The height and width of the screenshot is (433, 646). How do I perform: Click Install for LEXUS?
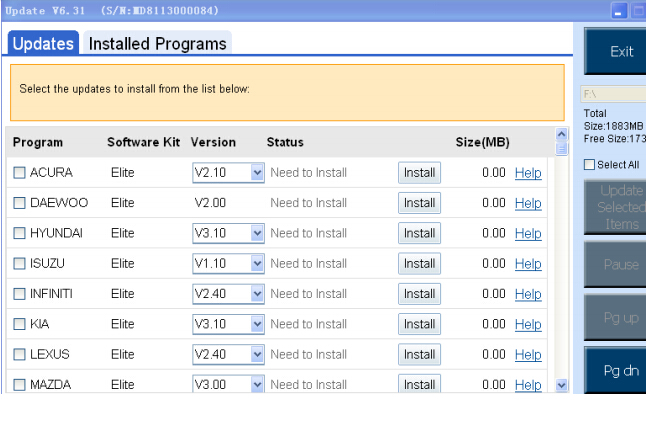coord(419,354)
